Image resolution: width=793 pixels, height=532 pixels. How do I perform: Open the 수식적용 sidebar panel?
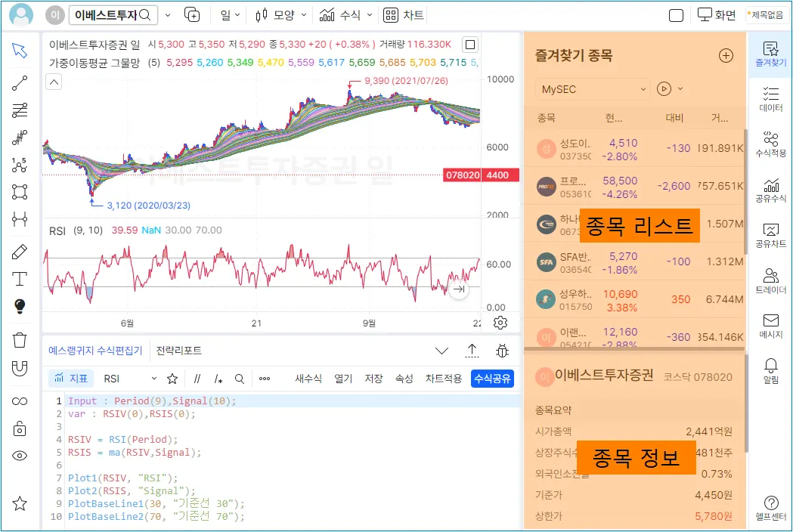click(x=771, y=144)
